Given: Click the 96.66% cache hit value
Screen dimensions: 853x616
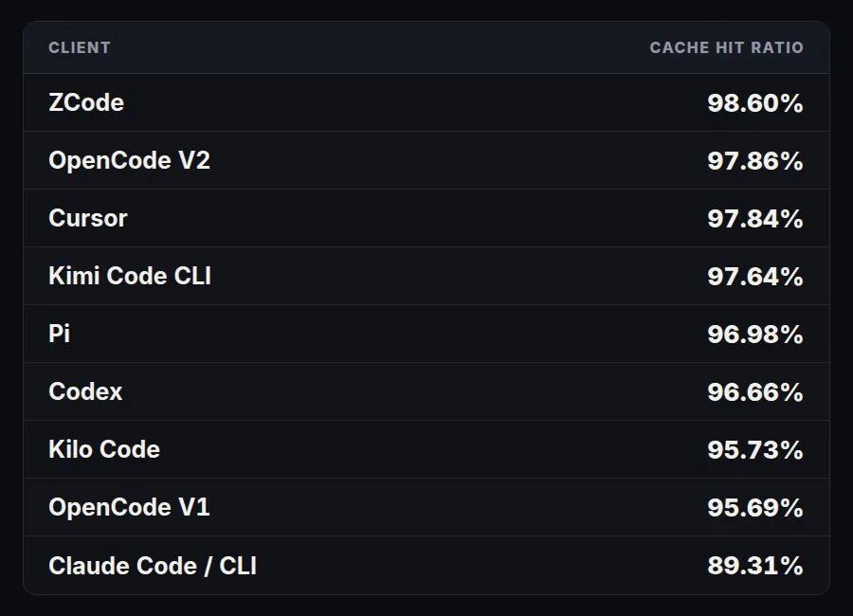Looking at the screenshot, I should click(x=755, y=392).
